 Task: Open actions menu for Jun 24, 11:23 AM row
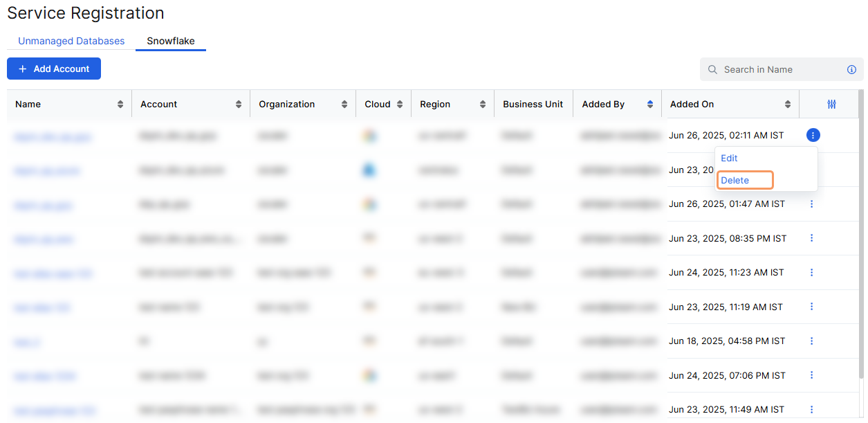point(811,273)
